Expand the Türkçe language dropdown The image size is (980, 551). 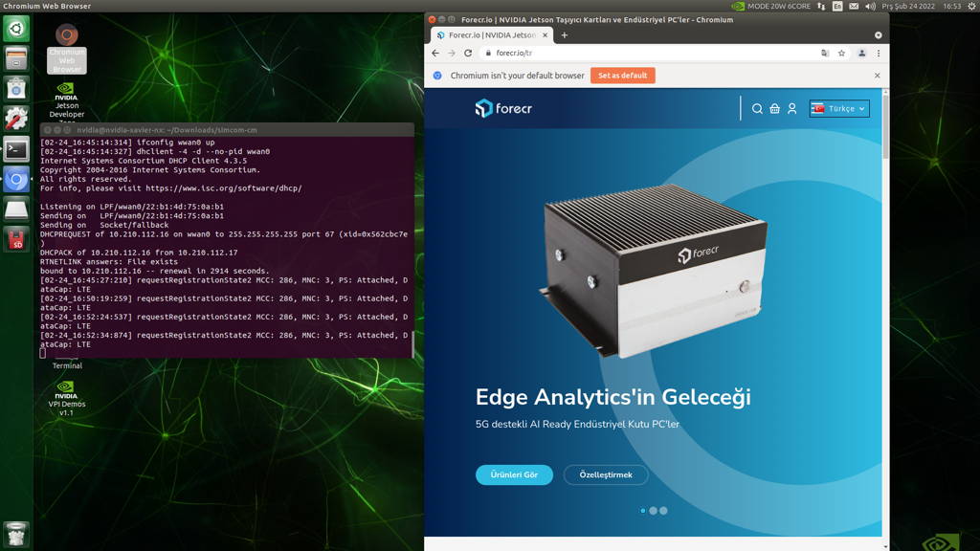click(x=839, y=109)
